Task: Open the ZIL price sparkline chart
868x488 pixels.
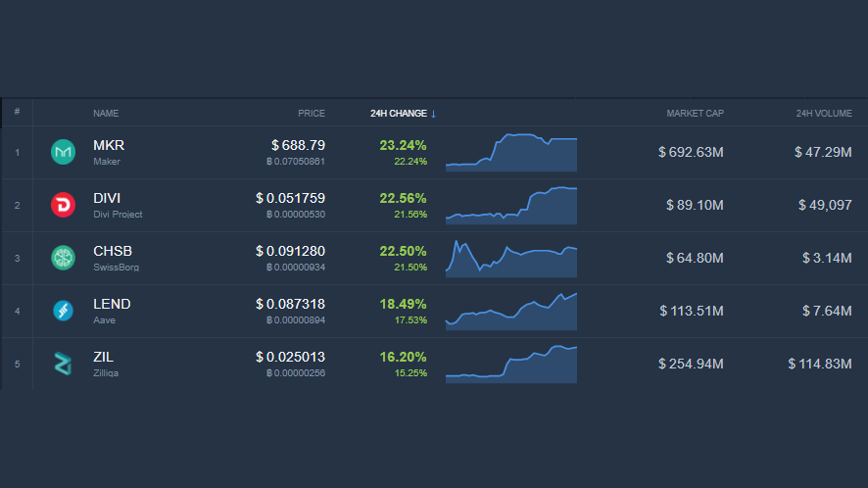Action: (511, 364)
